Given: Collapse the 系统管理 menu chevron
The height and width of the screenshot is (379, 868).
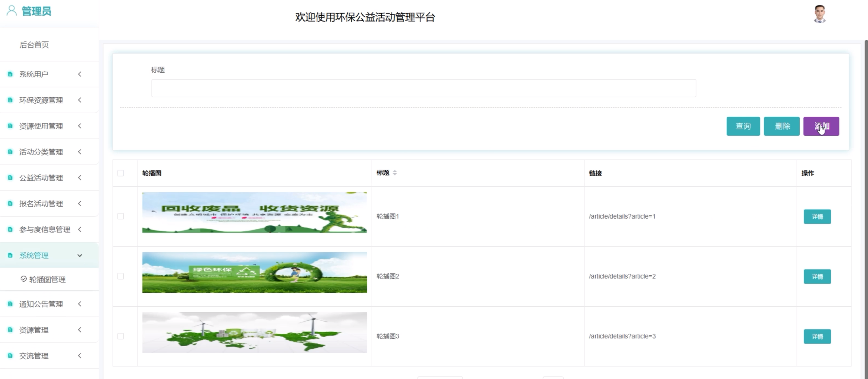Looking at the screenshot, I should point(80,255).
